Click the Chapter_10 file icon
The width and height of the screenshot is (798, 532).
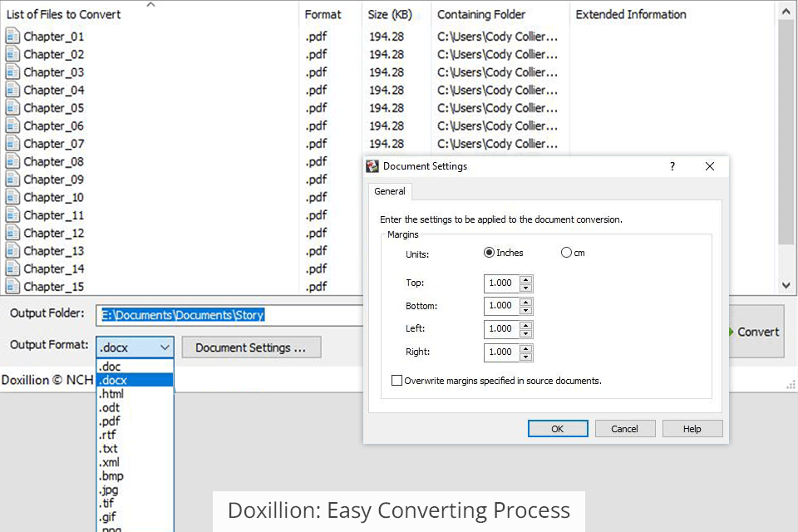(12, 196)
